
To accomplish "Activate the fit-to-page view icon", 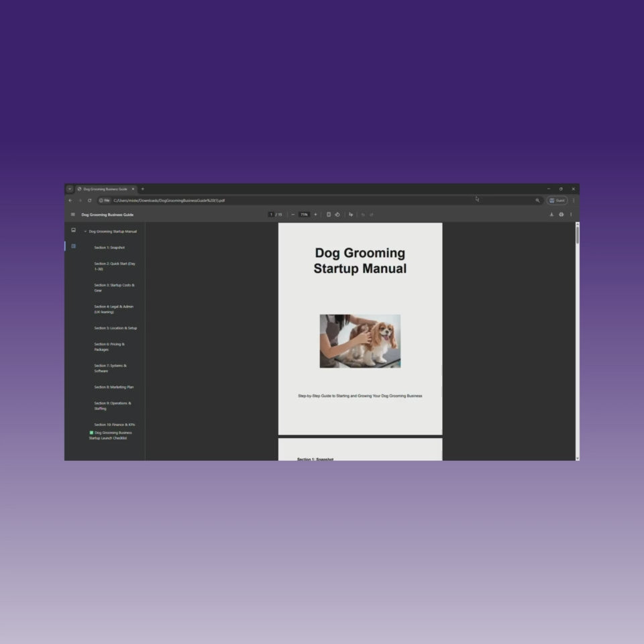I will tap(328, 215).
